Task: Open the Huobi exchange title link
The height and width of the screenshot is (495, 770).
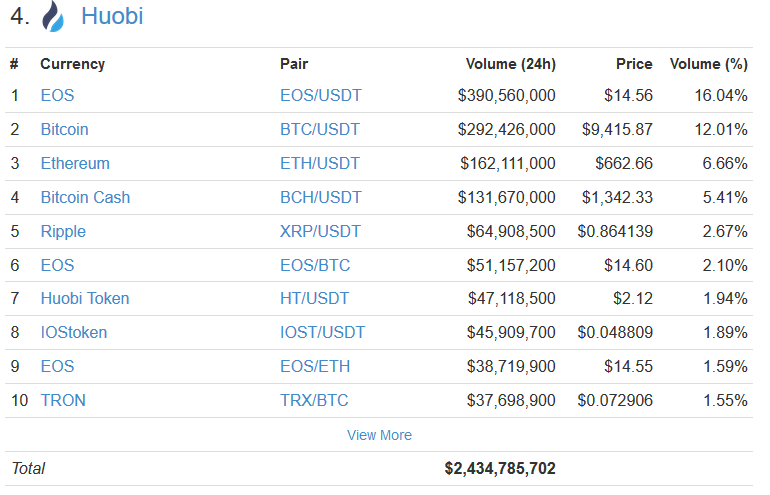Action: 112,16
